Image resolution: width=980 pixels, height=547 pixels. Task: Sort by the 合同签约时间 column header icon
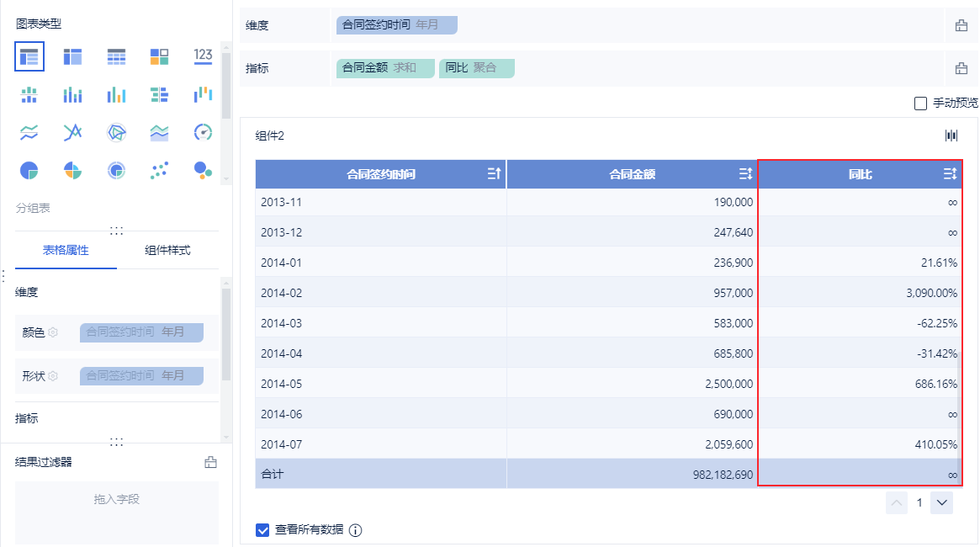coord(494,174)
